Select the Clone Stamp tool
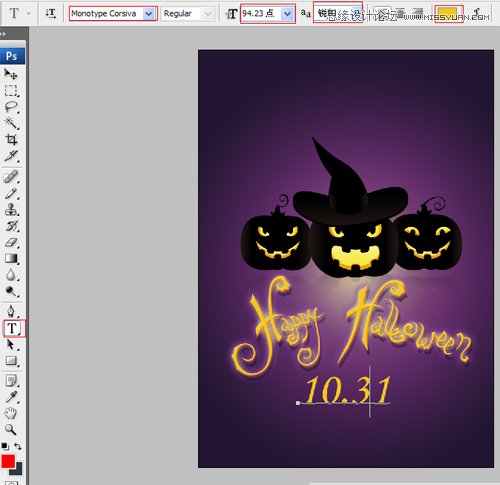The height and width of the screenshot is (485, 500). 11,210
